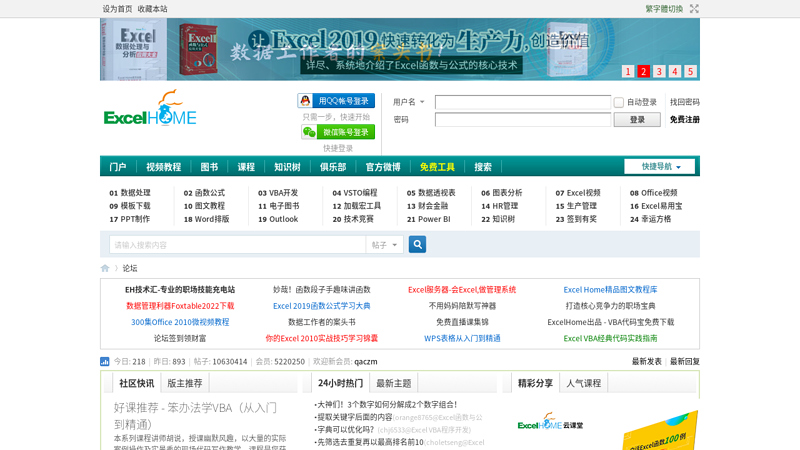Switch to the 人气课程 tab

click(583, 383)
